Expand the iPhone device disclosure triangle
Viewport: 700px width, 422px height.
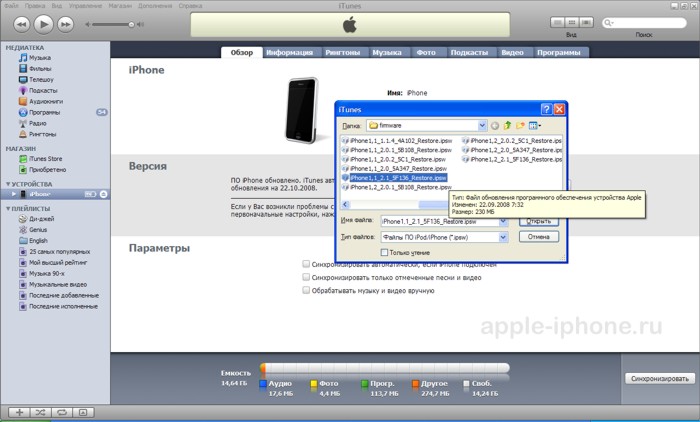14,194
